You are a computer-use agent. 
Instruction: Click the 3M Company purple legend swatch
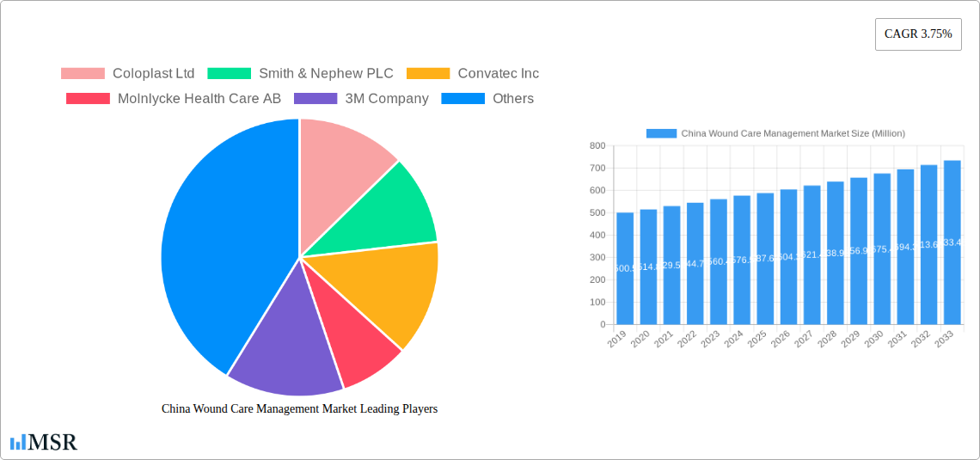pyautogui.click(x=315, y=99)
